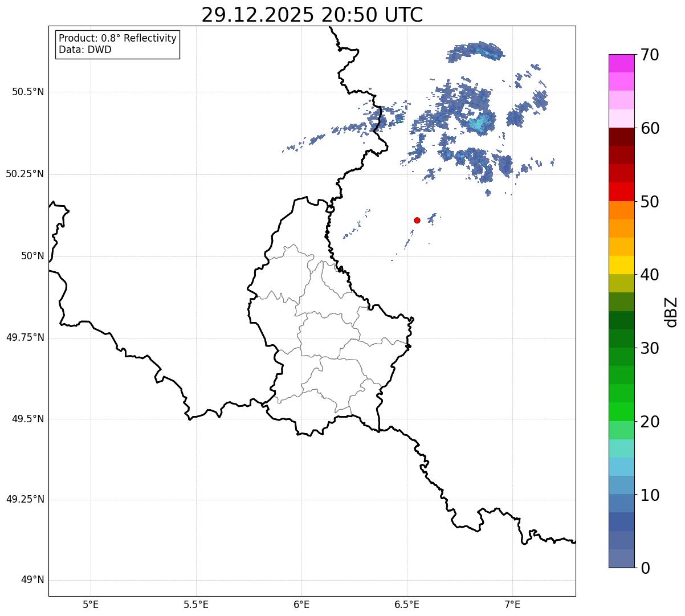The height and width of the screenshot is (616, 685).
Task: Click the '49.25°N' latitude tick label
Action: 25,499
